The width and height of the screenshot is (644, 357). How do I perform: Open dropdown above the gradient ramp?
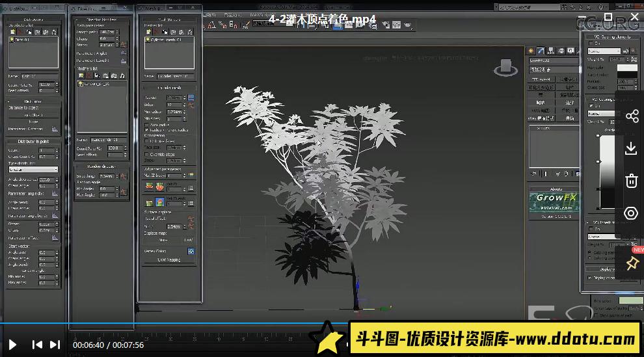coord(601,114)
